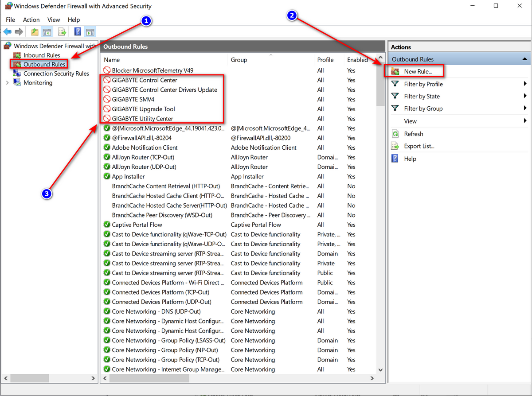Open the View menu in menu bar
The image size is (532, 396).
point(54,19)
